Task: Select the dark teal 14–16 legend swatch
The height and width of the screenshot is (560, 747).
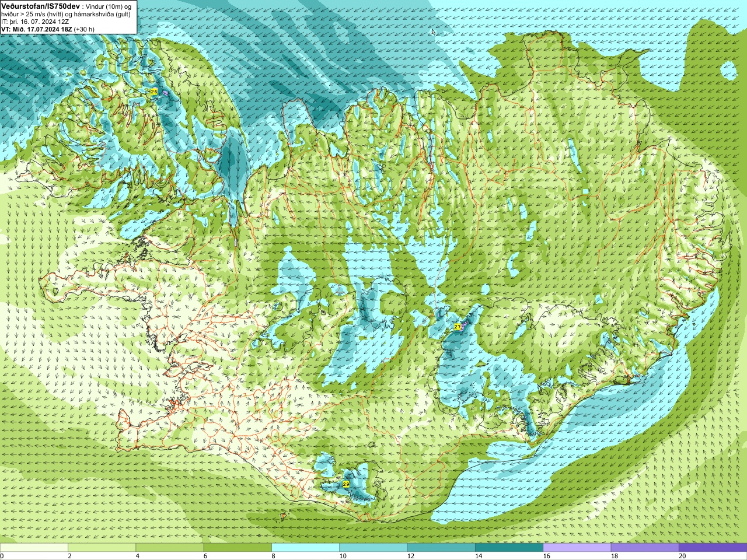Action: tap(509, 547)
